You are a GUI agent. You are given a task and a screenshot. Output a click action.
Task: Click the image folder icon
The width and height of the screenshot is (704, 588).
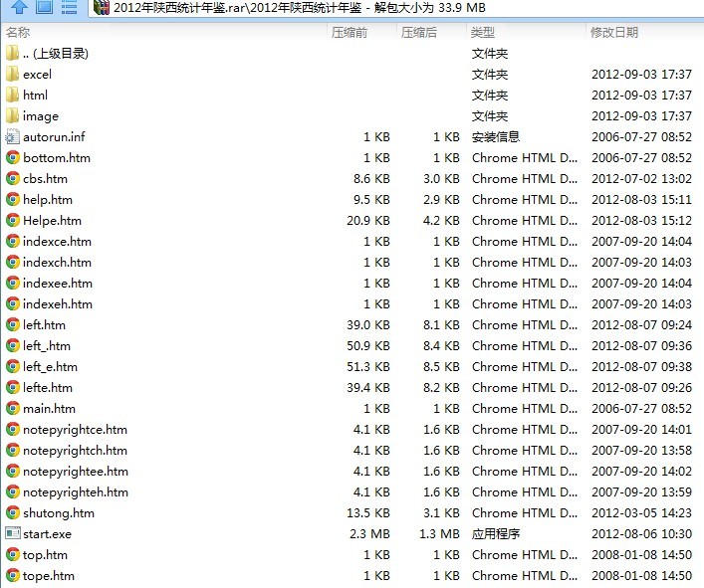click(13, 115)
